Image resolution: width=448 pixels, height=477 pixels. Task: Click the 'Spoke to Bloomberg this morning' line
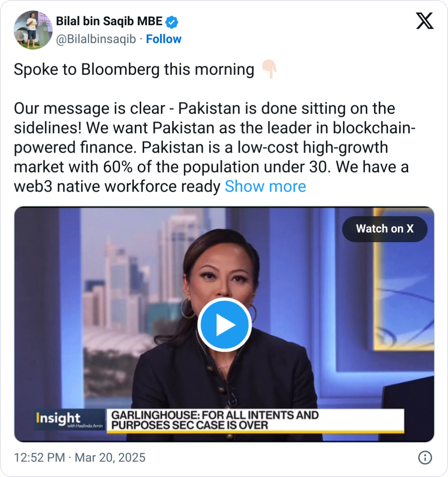(134, 69)
